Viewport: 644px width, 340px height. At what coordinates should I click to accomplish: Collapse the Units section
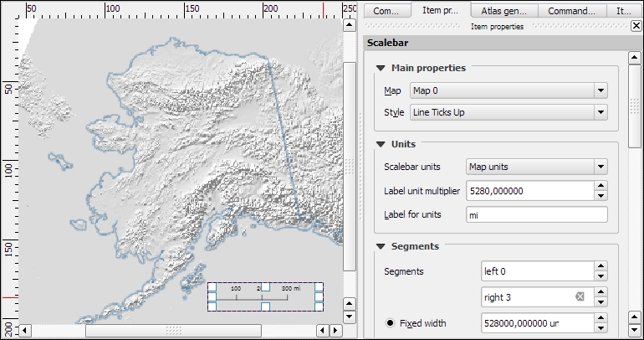[381, 144]
